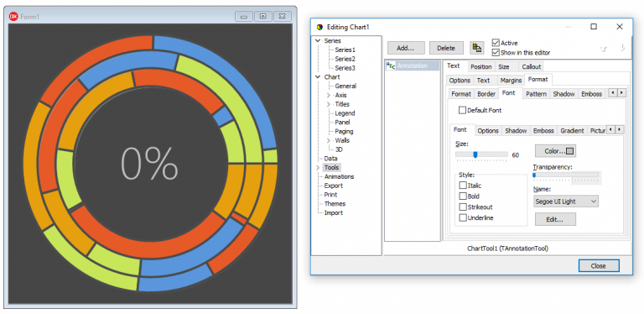Viewport: 644px width, 314px height.
Task: Collapse the Series tree node
Action: [x=318, y=41]
